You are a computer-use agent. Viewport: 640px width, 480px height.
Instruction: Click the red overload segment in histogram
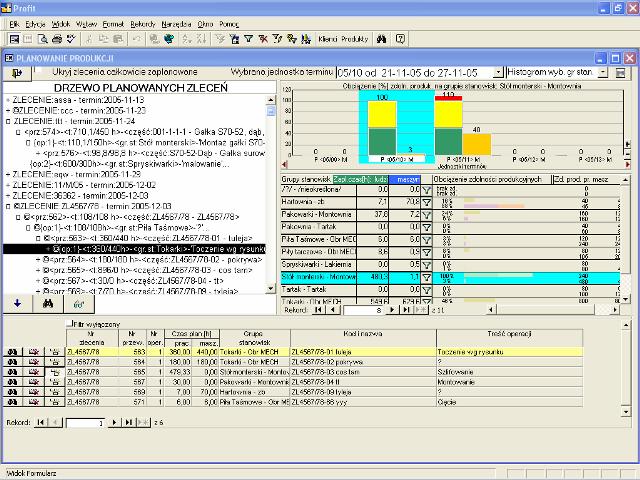pyautogui.click(x=448, y=98)
